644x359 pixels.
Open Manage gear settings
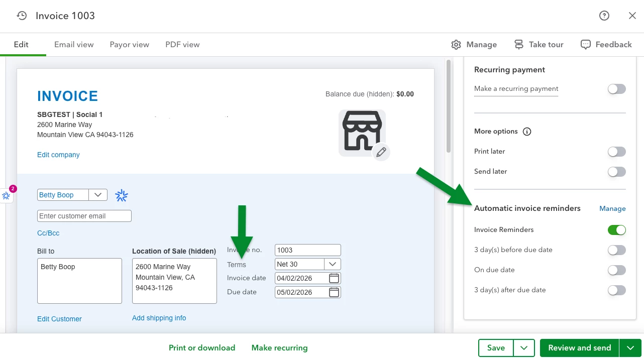coord(456,45)
